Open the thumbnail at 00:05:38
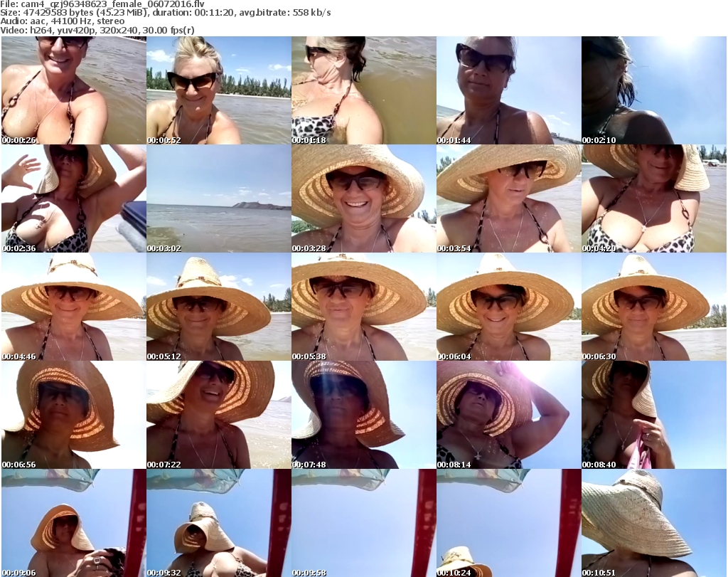728x577 pixels. point(363,307)
